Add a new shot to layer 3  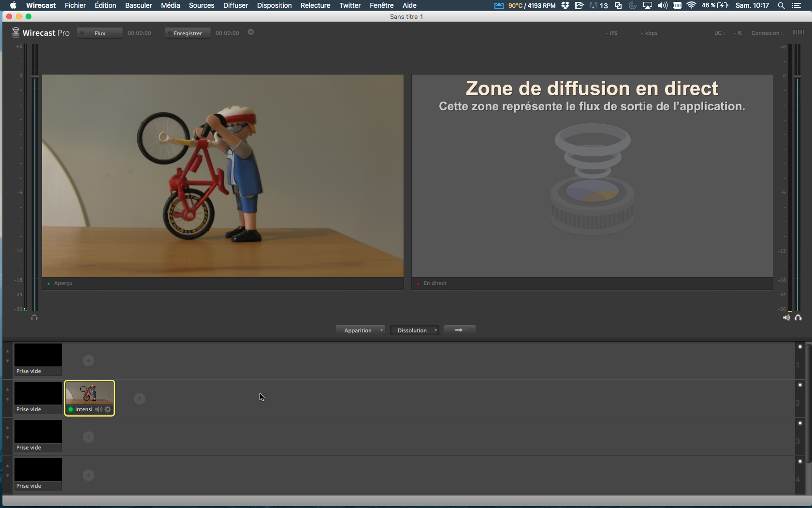pyautogui.click(x=88, y=437)
